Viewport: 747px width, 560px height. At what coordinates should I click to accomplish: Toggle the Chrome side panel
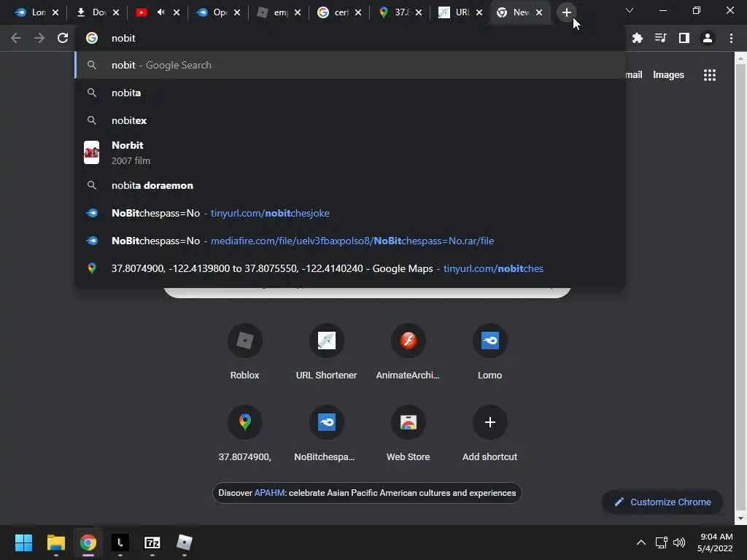click(x=684, y=38)
